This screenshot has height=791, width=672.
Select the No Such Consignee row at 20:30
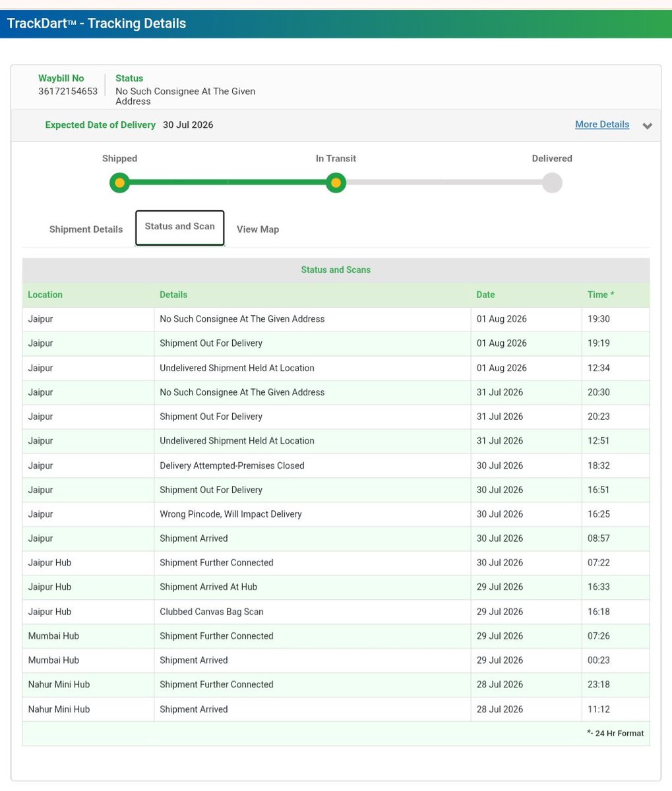pyautogui.click(x=336, y=392)
